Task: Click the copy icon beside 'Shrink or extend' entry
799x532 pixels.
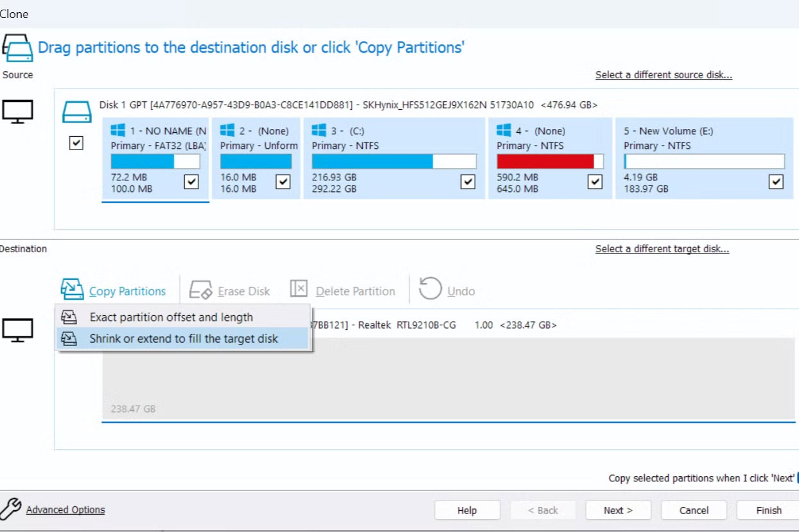Action: point(71,339)
